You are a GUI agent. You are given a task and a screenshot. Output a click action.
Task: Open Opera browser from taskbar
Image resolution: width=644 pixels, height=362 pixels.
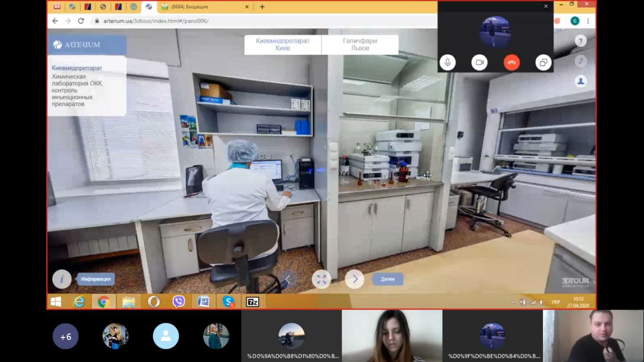[x=154, y=302]
